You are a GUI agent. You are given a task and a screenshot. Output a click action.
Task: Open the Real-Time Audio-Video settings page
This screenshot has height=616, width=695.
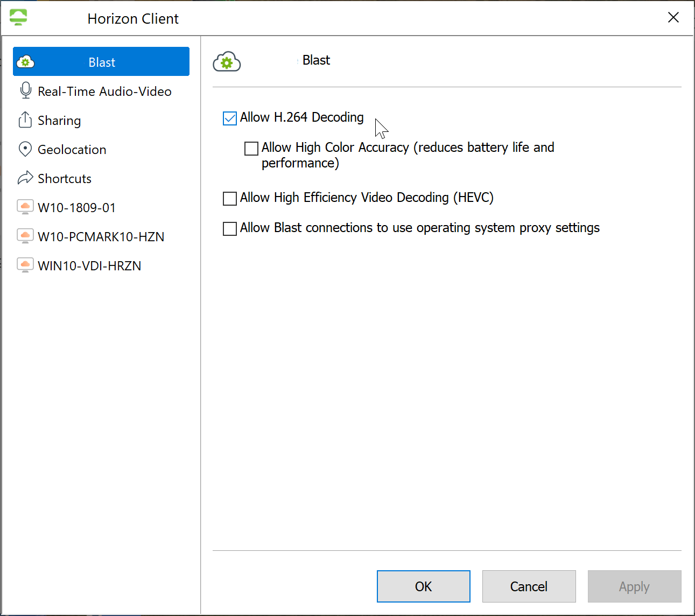(x=104, y=91)
